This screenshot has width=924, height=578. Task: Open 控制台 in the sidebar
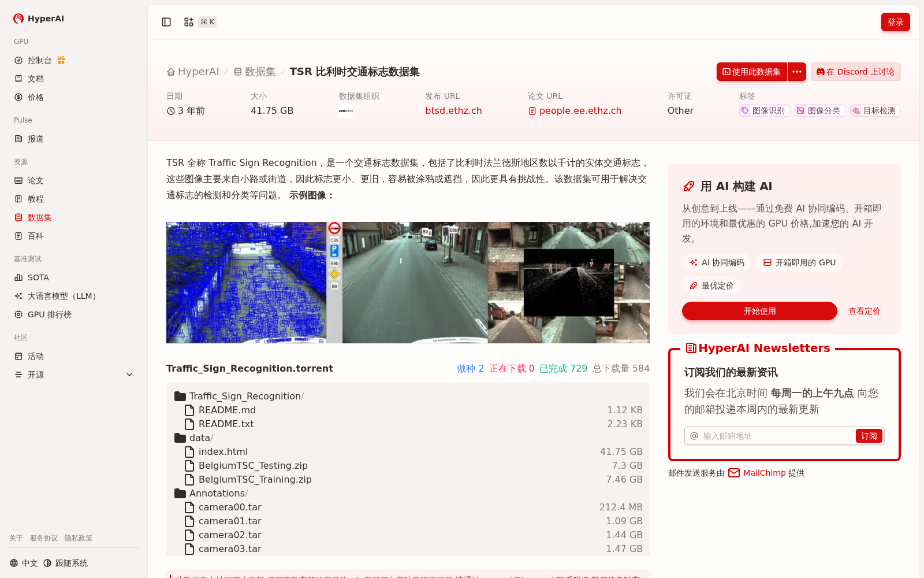pyautogui.click(x=39, y=60)
